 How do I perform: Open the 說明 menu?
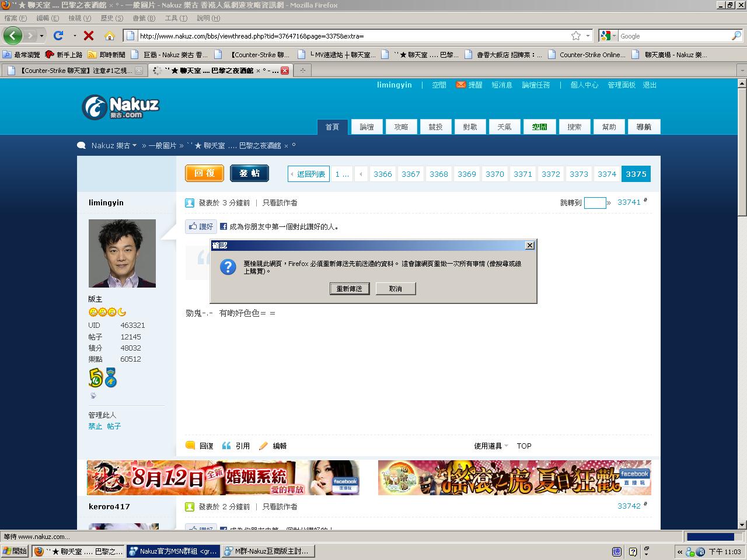point(208,18)
